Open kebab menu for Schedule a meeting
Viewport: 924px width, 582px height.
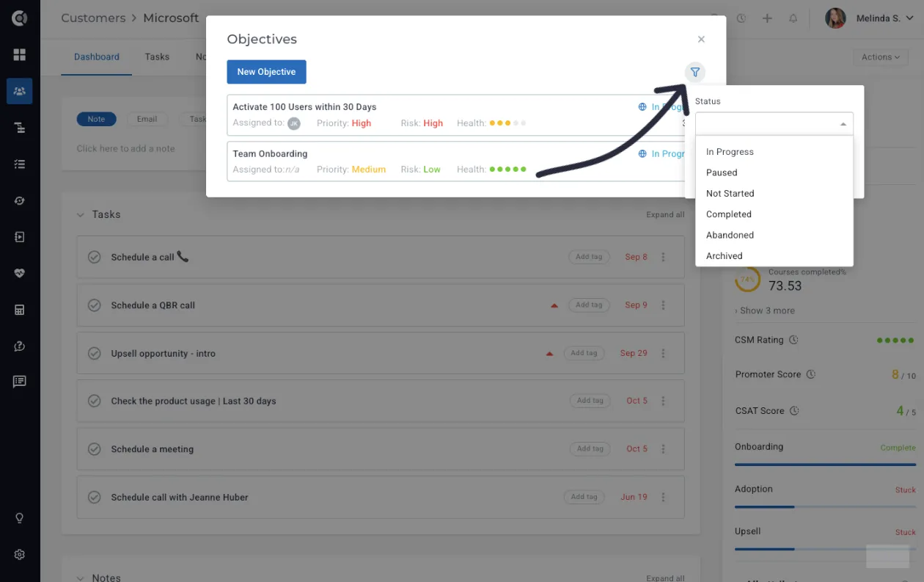[664, 449]
